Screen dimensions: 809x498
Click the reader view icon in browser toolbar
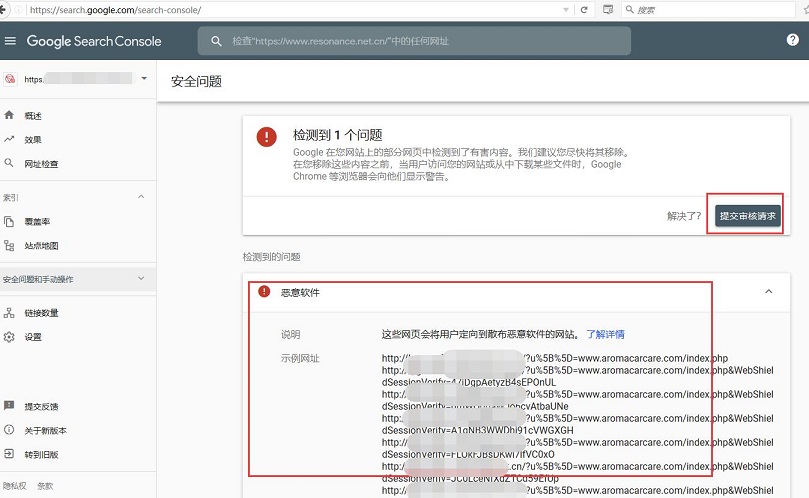(x=608, y=9)
